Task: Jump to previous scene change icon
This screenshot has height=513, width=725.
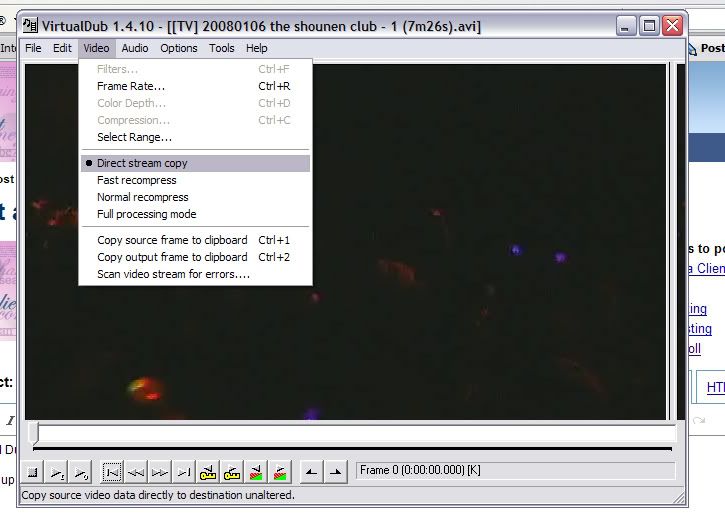Action: point(256,472)
